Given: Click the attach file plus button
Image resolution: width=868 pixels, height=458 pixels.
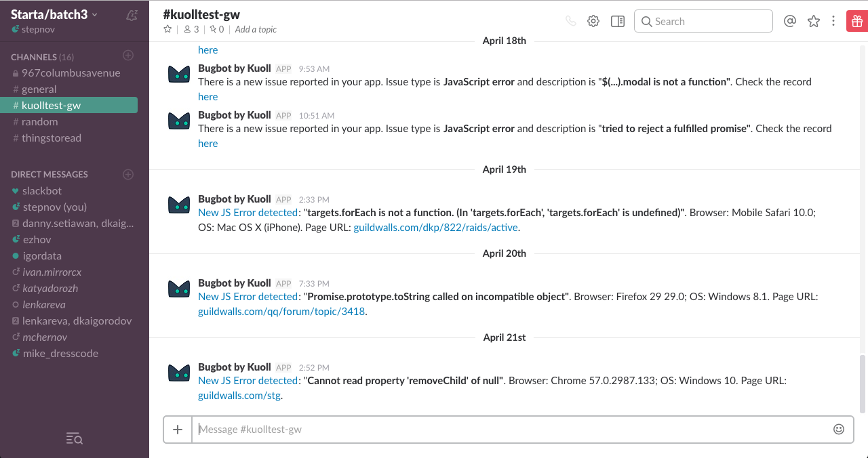Looking at the screenshot, I should 178,429.
